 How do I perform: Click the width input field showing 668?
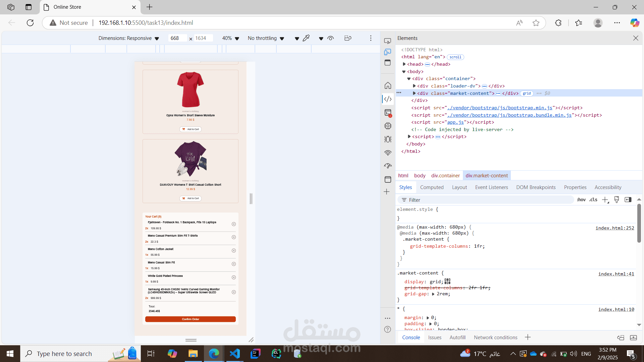click(x=177, y=38)
